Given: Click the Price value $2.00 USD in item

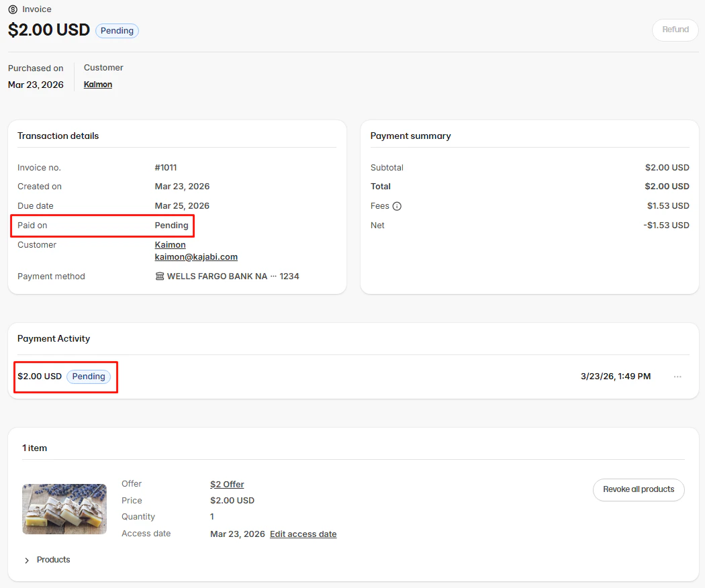Looking at the screenshot, I should [x=232, y=500].
